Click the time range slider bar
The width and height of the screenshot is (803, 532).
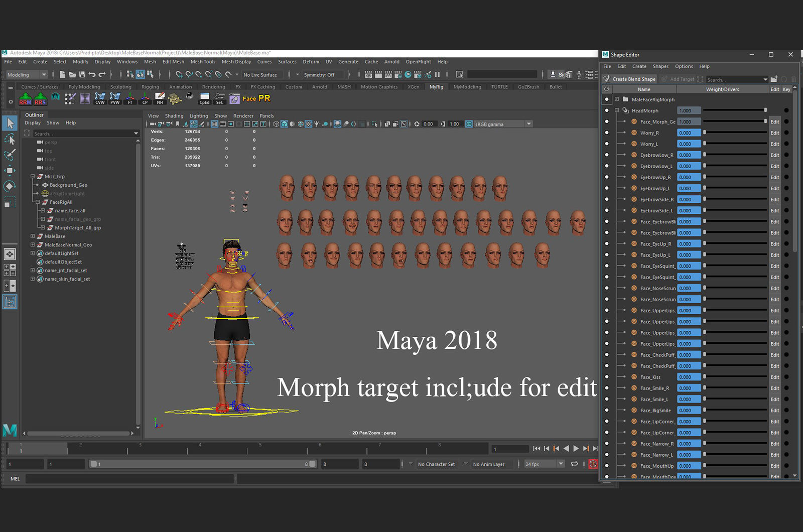tap(203, 464)
